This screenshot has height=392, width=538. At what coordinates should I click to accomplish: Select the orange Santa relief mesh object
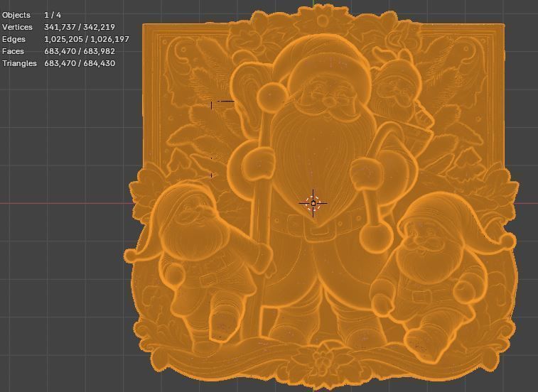click(x=321, y=197)
